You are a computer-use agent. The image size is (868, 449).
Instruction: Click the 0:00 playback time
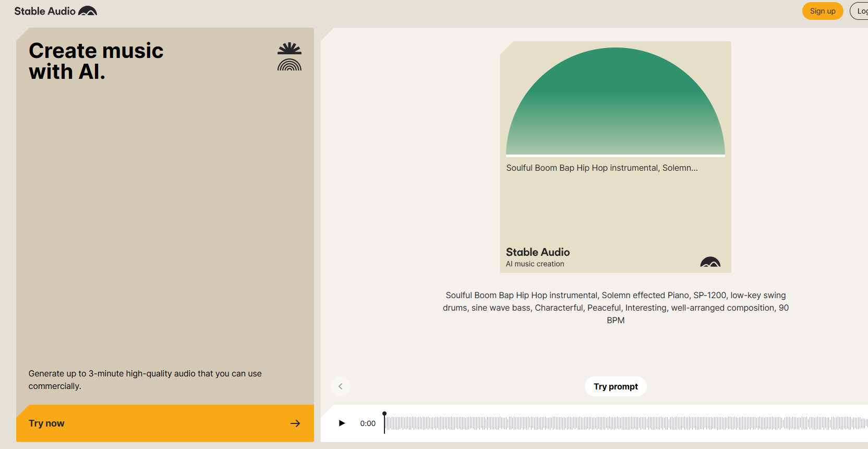pos(368,423)
